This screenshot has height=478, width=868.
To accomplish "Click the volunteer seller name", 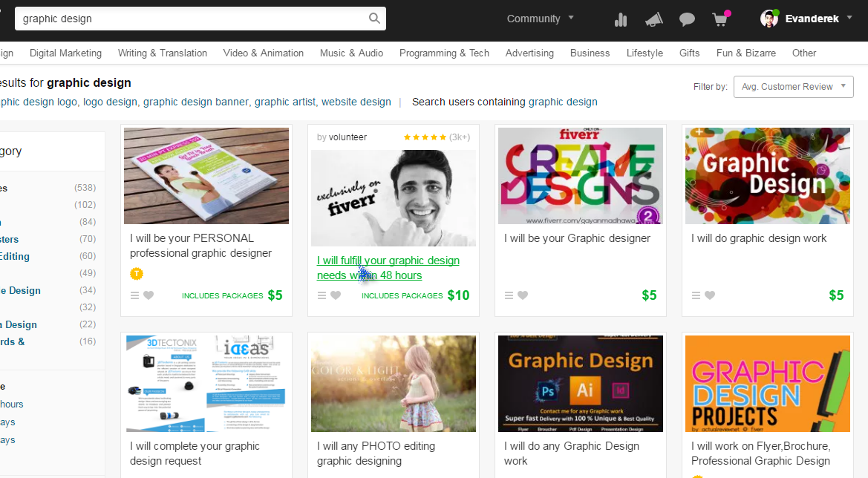I will (x=347, y=137).
